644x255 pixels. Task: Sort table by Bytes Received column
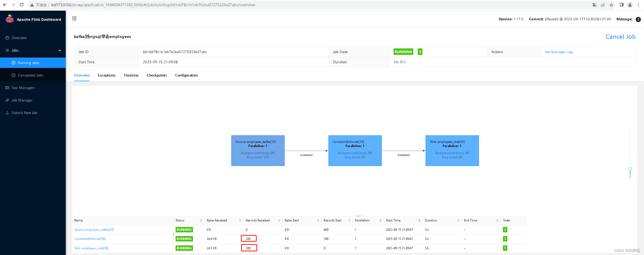coord(240,220)
